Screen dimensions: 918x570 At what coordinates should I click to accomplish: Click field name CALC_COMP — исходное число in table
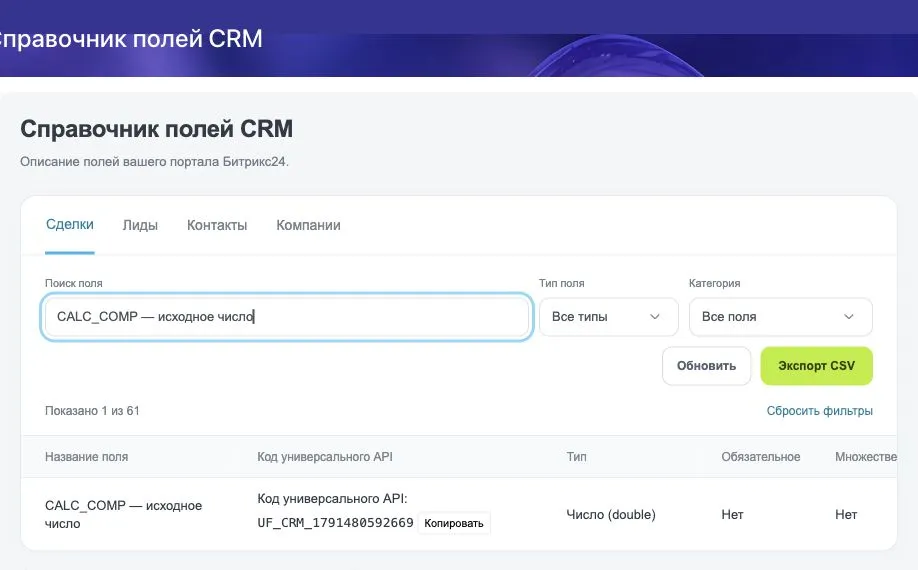(124, 514)
